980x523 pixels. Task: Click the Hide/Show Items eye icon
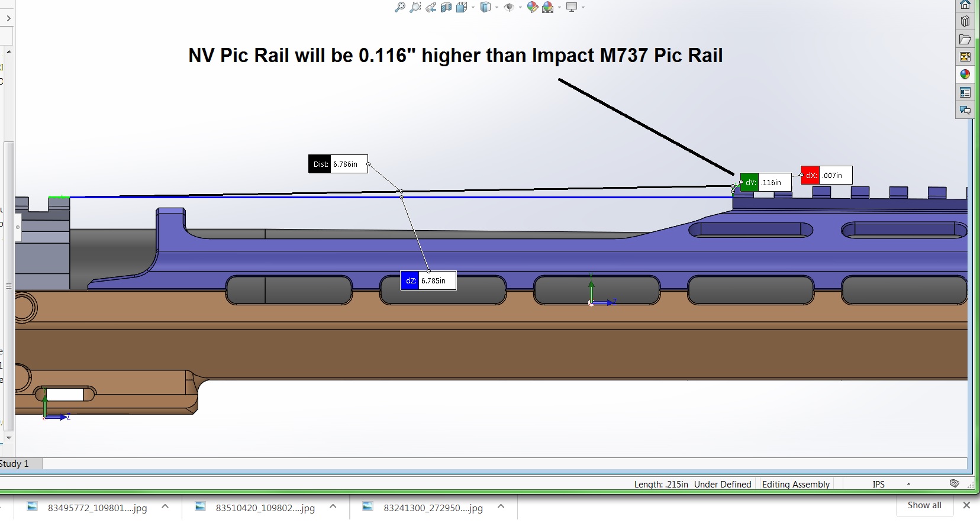point(509,7)
